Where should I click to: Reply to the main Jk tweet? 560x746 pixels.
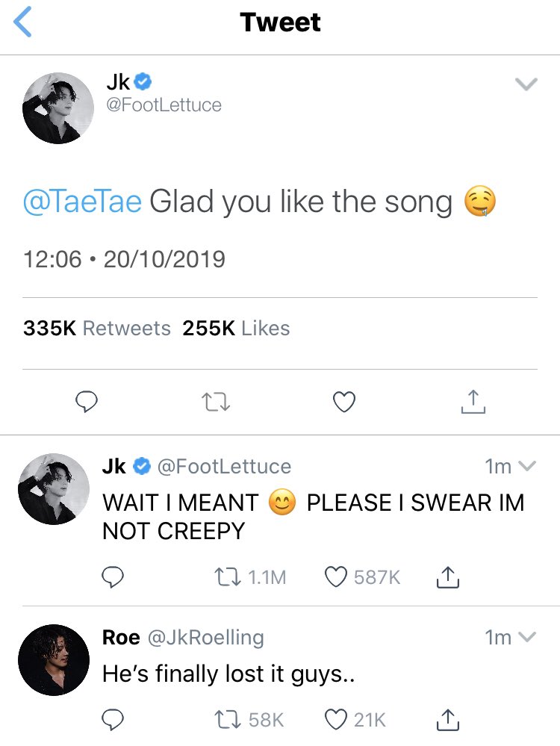coord(87,402)
